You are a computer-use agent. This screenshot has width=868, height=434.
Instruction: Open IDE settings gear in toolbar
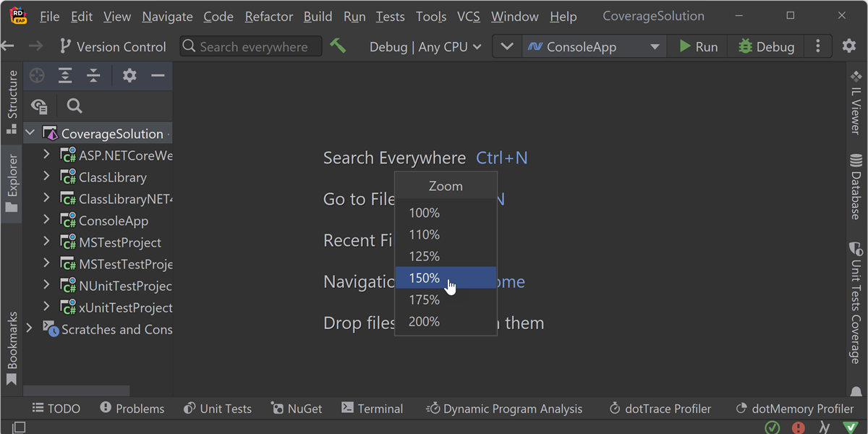click(x=849, y=46)
